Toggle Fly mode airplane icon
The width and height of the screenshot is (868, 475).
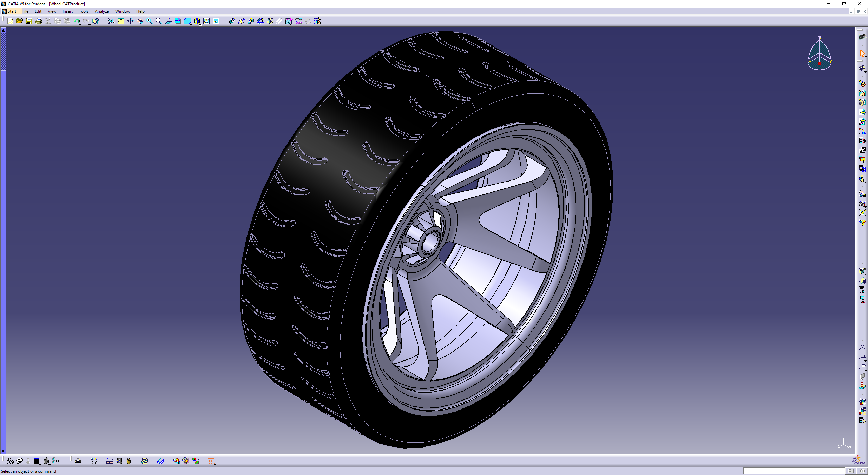(111, 21)
